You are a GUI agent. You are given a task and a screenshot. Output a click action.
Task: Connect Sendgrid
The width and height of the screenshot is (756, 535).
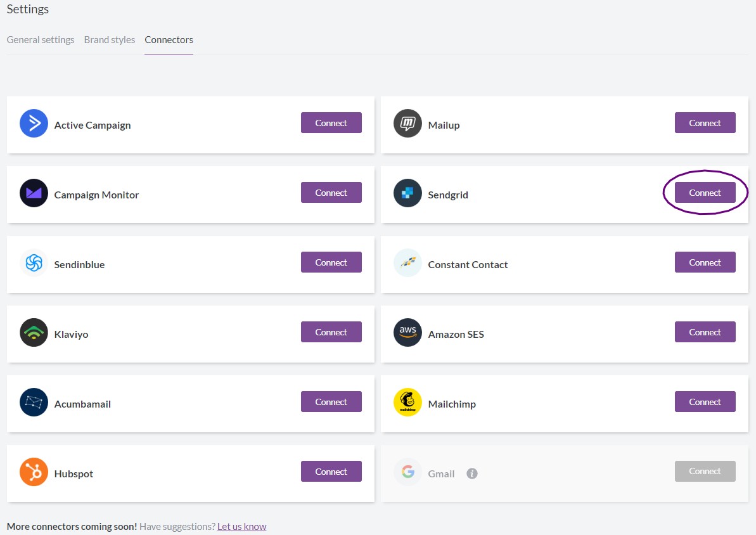[x=705, y=193]
